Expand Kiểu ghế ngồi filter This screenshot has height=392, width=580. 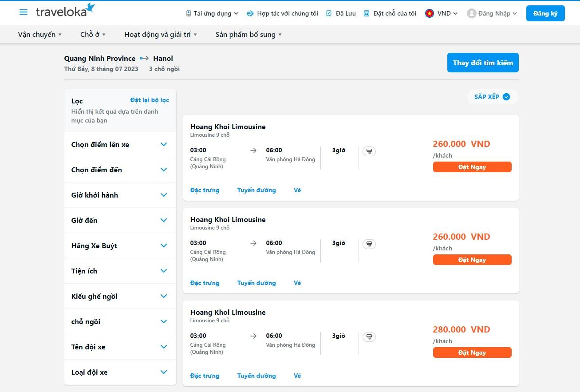click(x=120, y=296)
